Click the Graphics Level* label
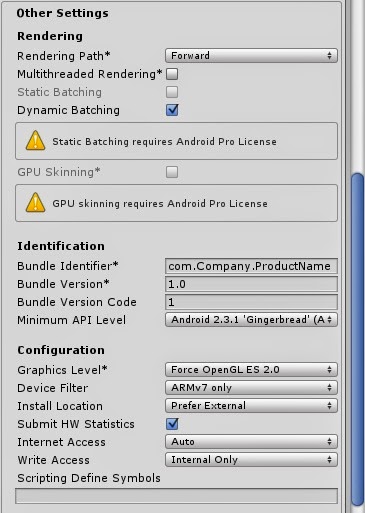 tap(62, 370)
